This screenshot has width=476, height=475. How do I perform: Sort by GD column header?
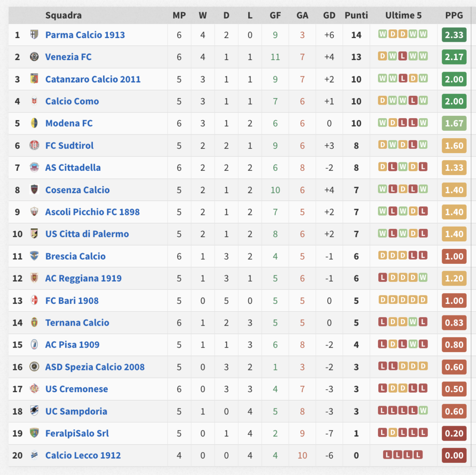click(329, 15)
